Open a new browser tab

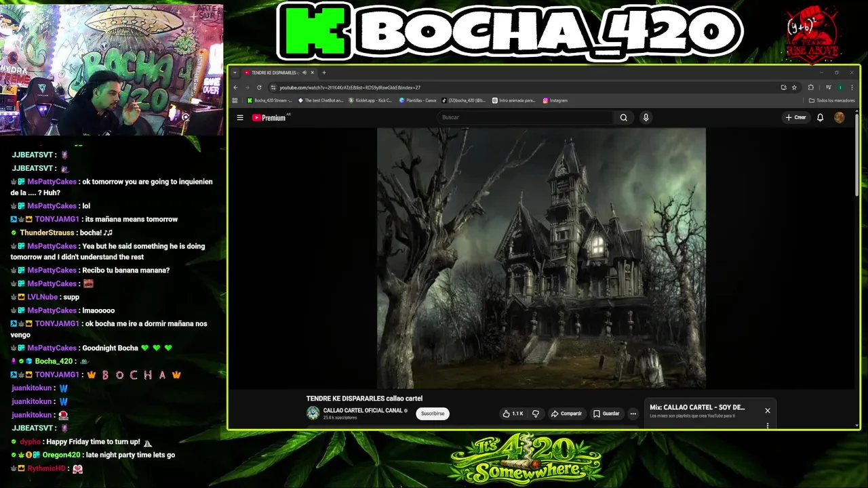(324, 73)
